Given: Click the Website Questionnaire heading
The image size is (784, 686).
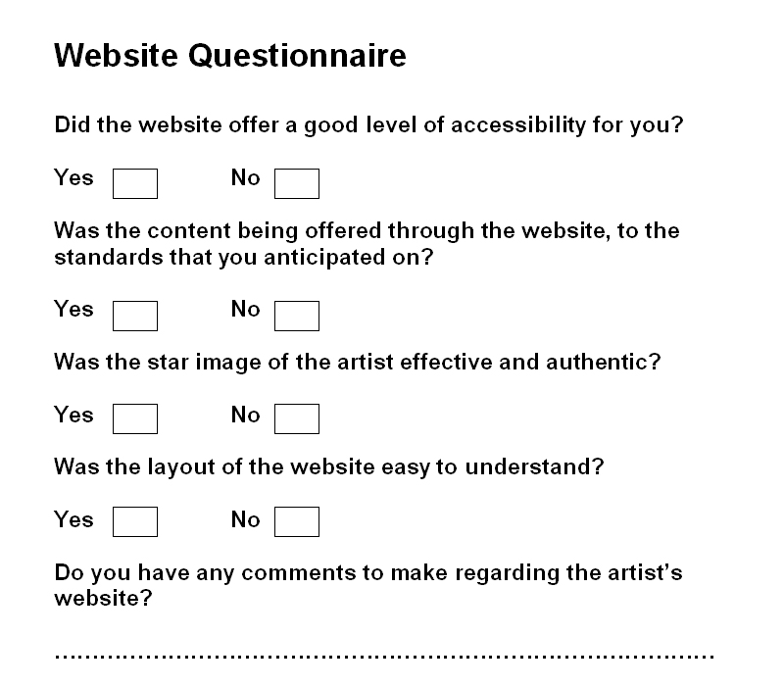Looking at the screenshot, I should coord(230,55).
